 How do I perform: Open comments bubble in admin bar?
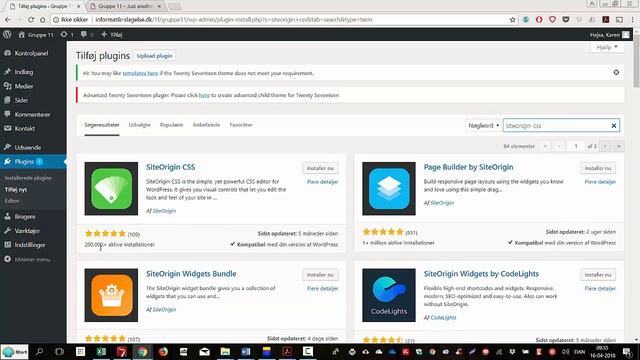(87, 35)
